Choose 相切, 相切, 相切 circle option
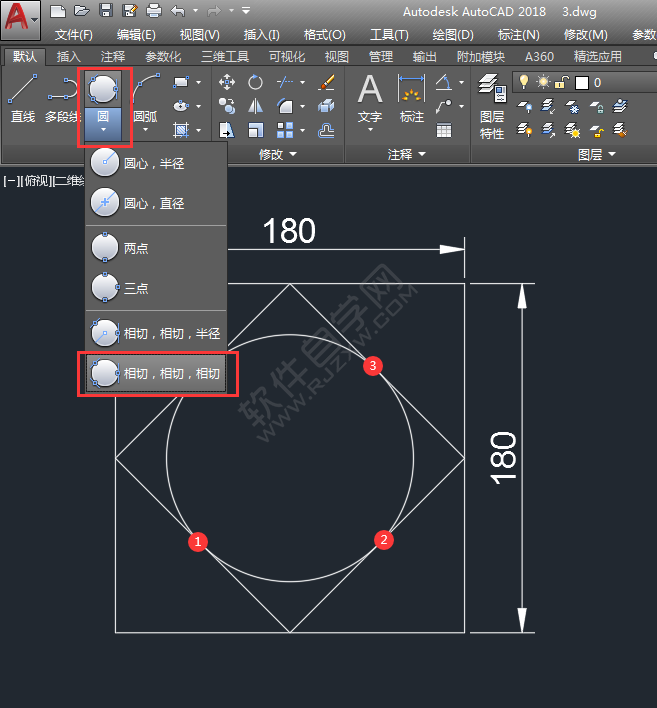657x708 pixels. point(158,374)
